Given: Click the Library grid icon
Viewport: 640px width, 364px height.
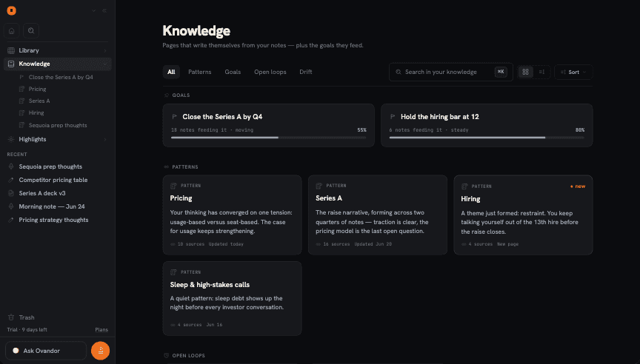Looking at the screenshot, I should click(x=11, y=50).
